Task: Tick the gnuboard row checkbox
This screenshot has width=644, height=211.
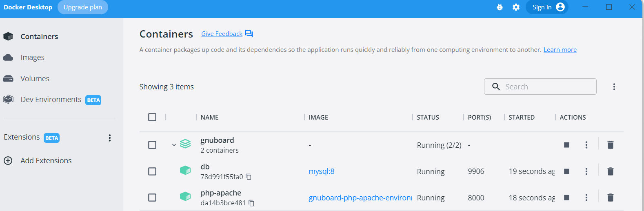Action: 152,145
